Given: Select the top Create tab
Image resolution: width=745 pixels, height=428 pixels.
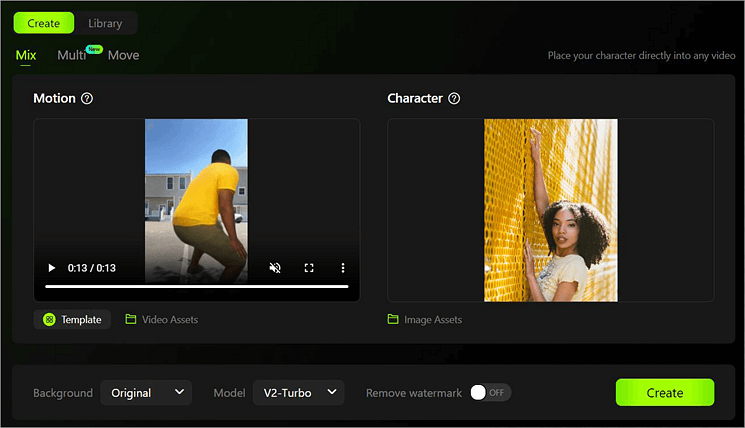Looking at the screenshot, I should 43,23.
